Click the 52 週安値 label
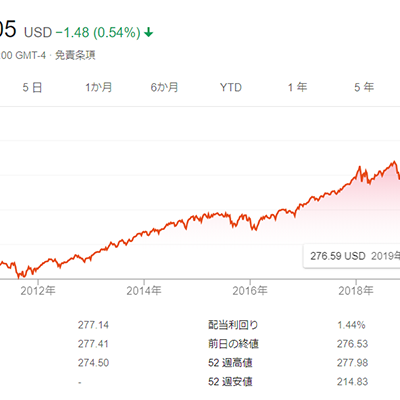This screenshot has height=400, width=400. (x=230, y=382)
